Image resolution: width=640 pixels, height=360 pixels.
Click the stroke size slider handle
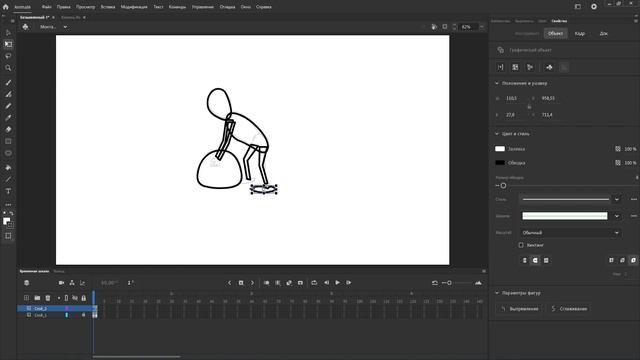tap(503, 186)
